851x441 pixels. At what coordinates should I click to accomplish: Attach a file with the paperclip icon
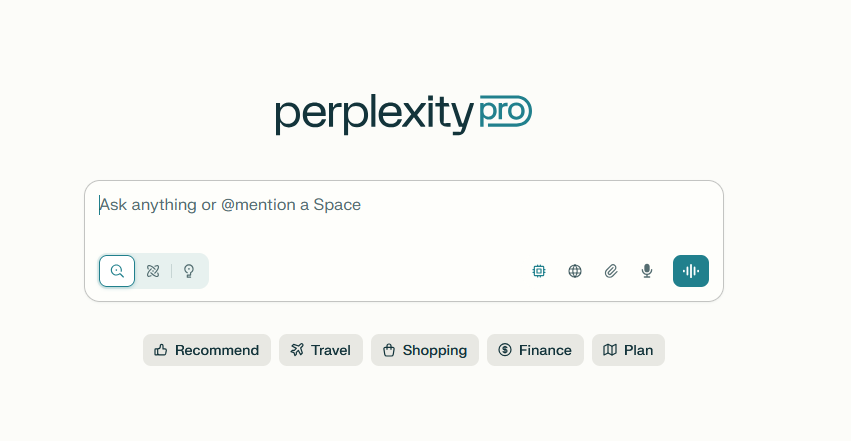coord(611,271)
